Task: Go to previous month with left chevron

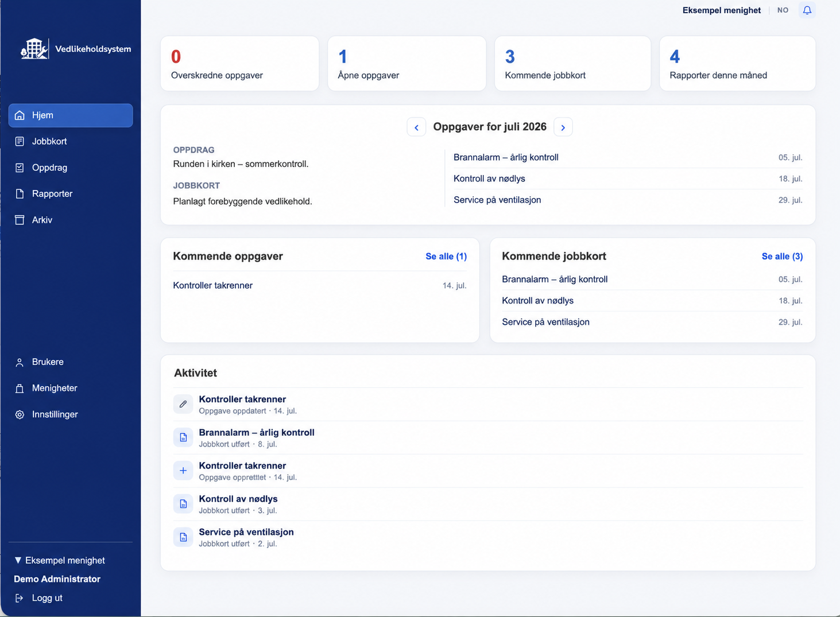Action: [416, 127]
